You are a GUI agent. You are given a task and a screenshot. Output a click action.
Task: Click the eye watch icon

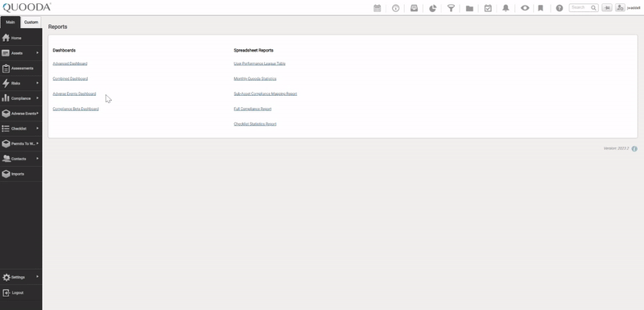(525, 8)
